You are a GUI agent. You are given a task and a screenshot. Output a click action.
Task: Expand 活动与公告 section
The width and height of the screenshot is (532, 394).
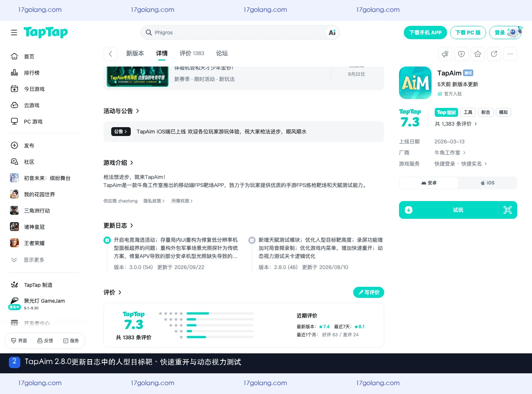121,111
